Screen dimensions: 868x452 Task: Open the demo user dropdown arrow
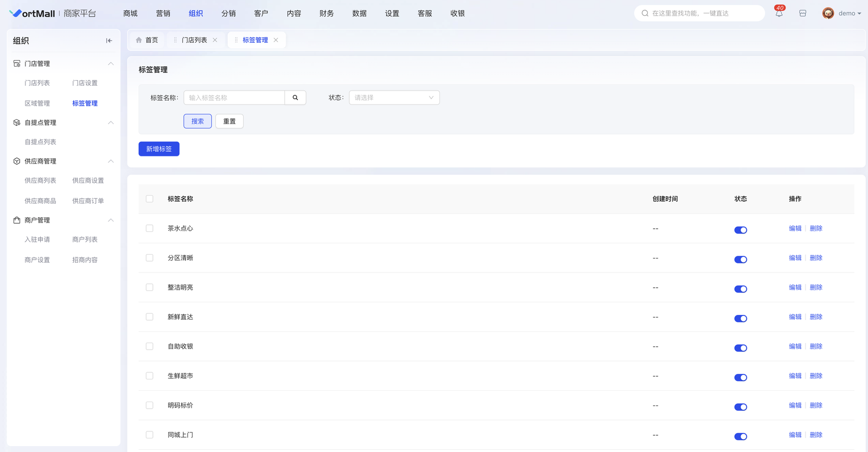pos(859,14)
